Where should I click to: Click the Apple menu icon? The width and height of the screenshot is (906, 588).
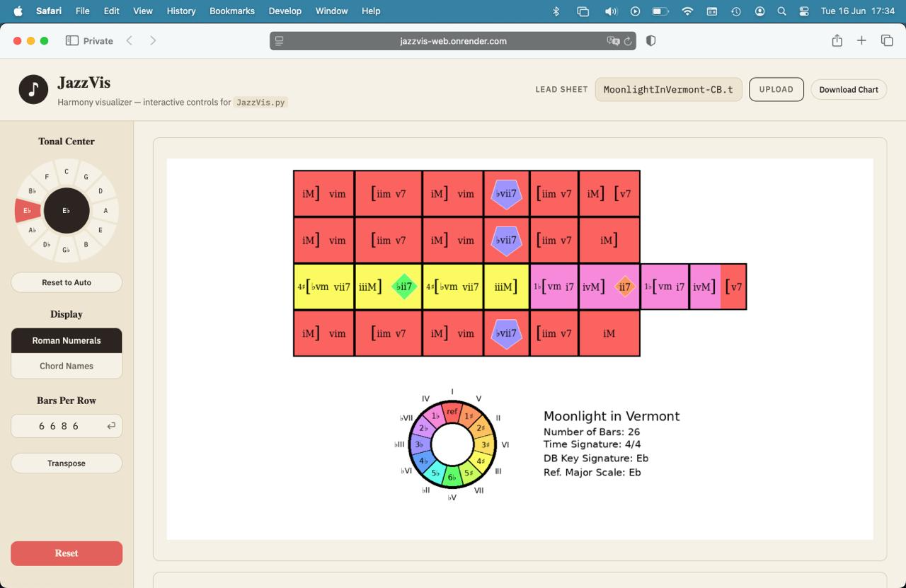pos(18,11)
